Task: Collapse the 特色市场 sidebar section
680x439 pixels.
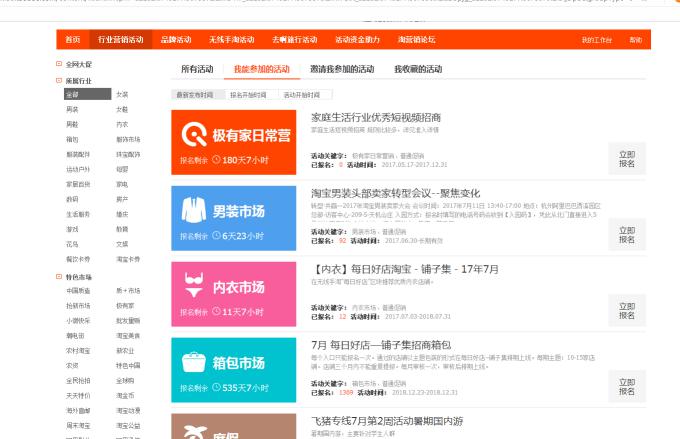Action: 59,277
